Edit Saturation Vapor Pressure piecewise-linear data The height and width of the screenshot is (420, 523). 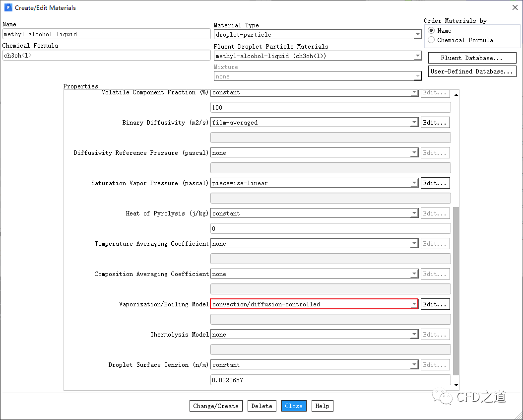tap(435, 183)
